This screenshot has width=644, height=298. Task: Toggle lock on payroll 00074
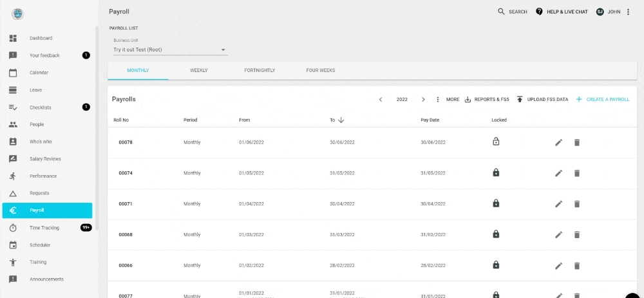click(496, 172)
